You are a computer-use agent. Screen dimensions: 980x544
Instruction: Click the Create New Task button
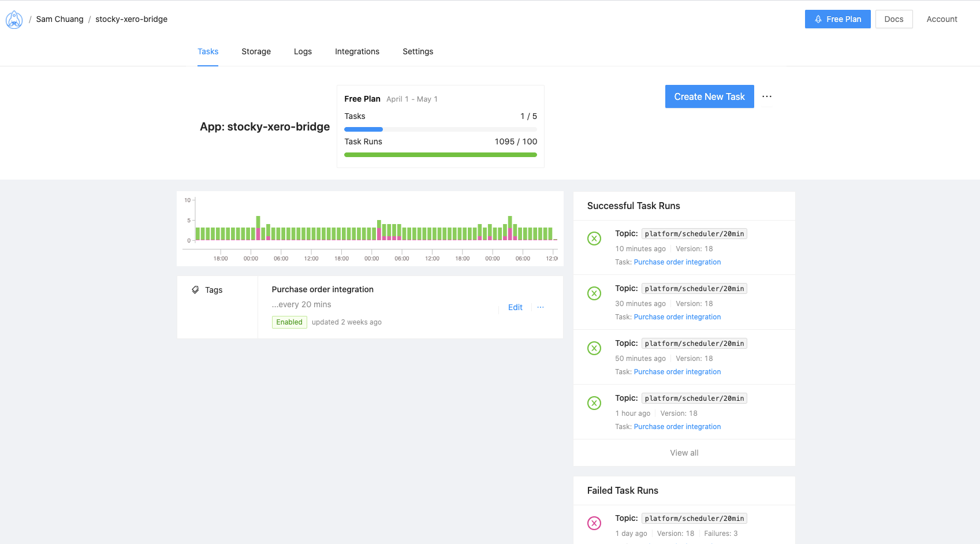pyautogui.click(x=709, y=96)
